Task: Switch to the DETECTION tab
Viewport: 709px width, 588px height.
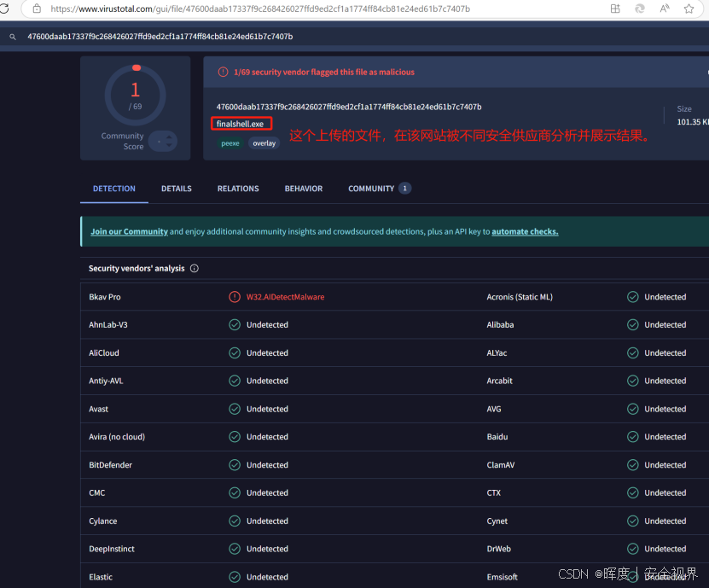Action: coord(114,189)
